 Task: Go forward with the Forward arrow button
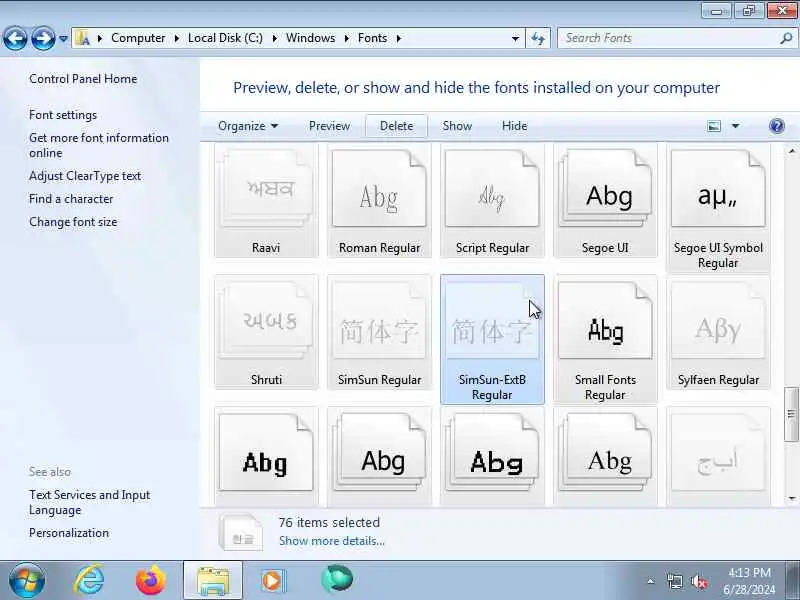point(43,38)
